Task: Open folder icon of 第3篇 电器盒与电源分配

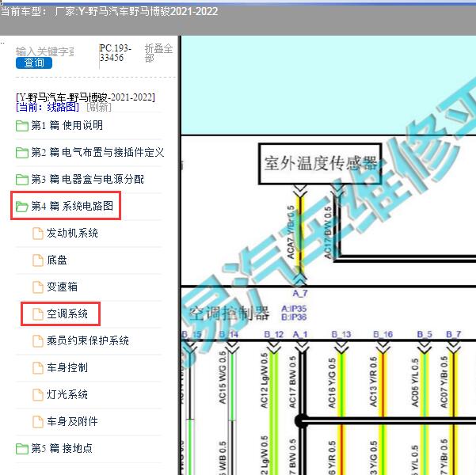Action: [22, 180]
